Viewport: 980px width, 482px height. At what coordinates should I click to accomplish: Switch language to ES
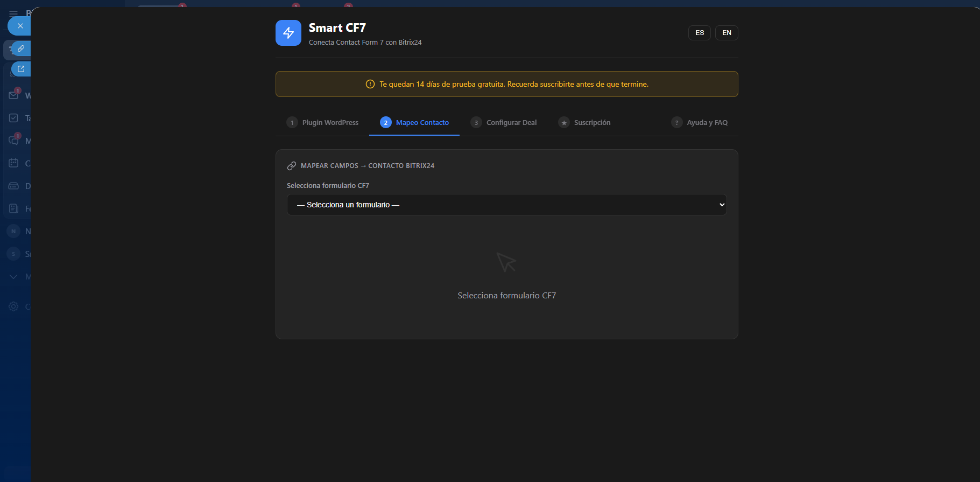[699, 33]
